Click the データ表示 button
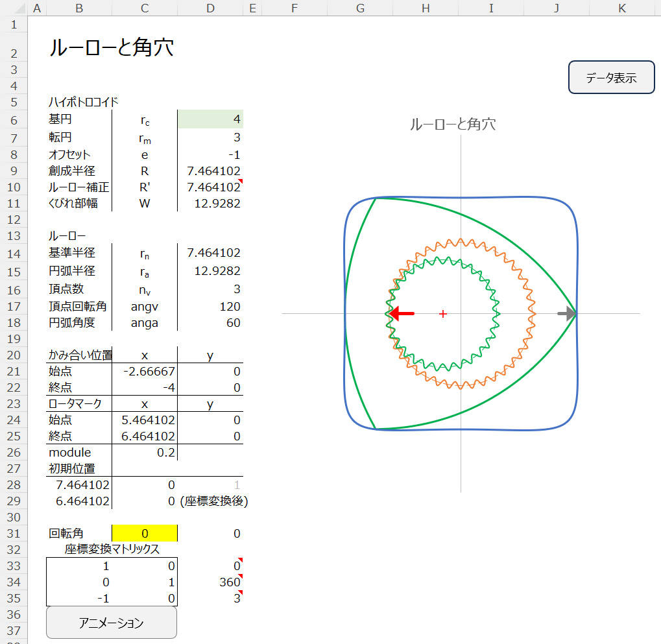The width and height of the screenshot is (661, 644). coord(611,78)
